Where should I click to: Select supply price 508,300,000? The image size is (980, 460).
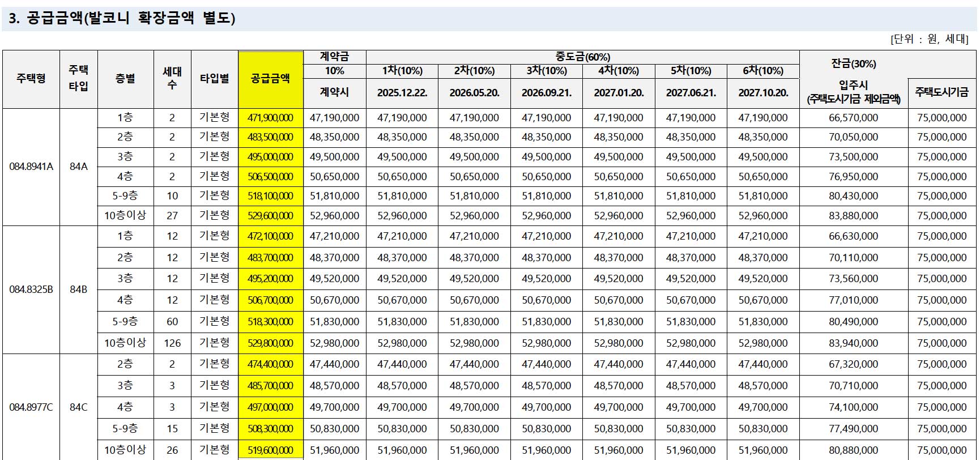pyautogui.click(x=271, y=429)
